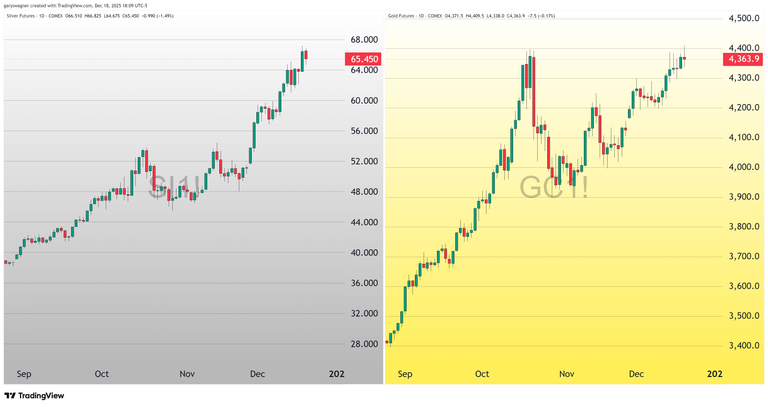Click the 4,000.0 level on gold price scale
Viewport: 768px width, 407px height.
tap(742, 167)
